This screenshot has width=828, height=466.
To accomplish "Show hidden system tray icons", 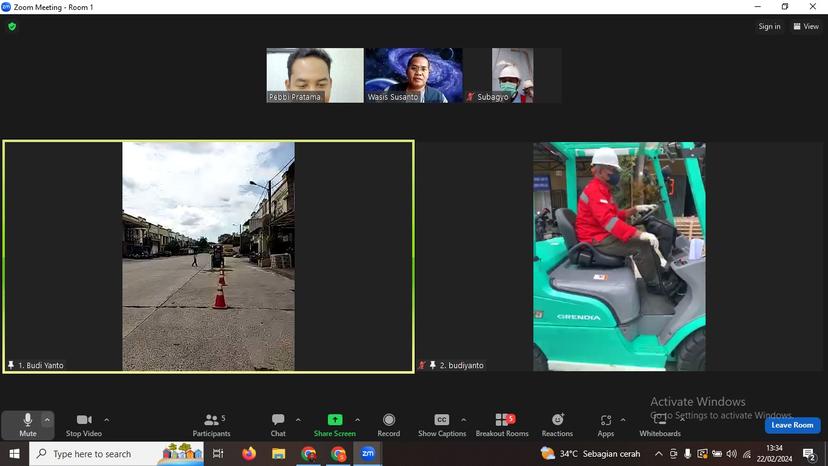I will [x=658, y=453].
